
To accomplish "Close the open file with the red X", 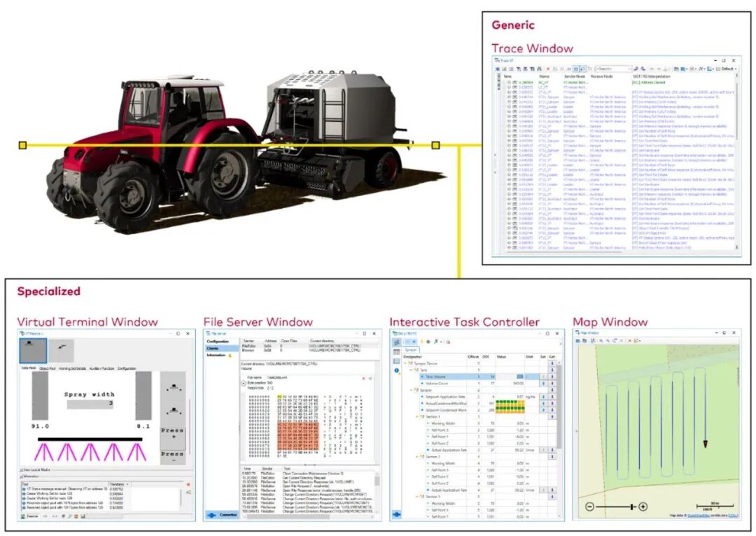I will tap(363, 378).
